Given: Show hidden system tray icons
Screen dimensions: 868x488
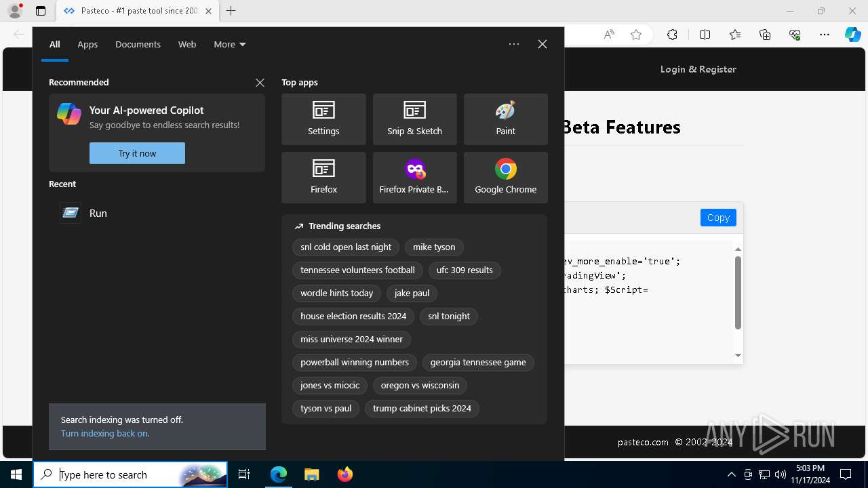Looking at the screenshot, I should (x=731, y=474).
